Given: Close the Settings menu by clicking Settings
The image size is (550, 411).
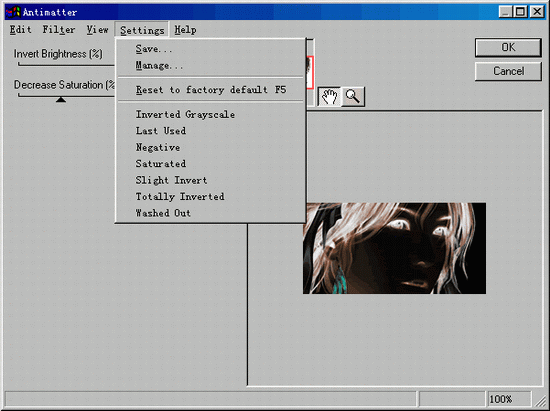Looking at the screenshot, I should [x=142, y=30].
